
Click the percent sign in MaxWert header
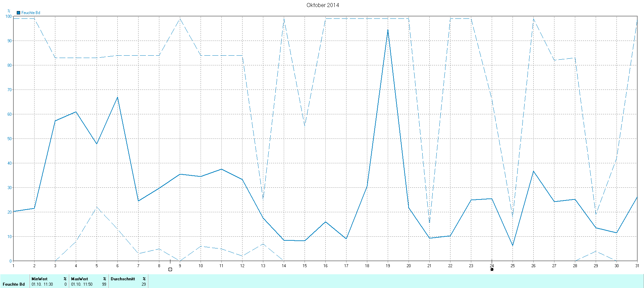tap(105, 279)
